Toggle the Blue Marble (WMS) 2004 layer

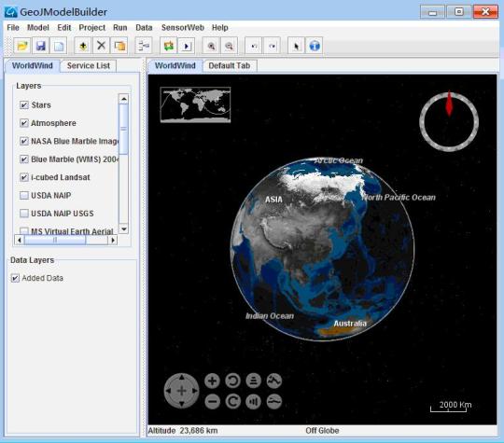[24, 159]
